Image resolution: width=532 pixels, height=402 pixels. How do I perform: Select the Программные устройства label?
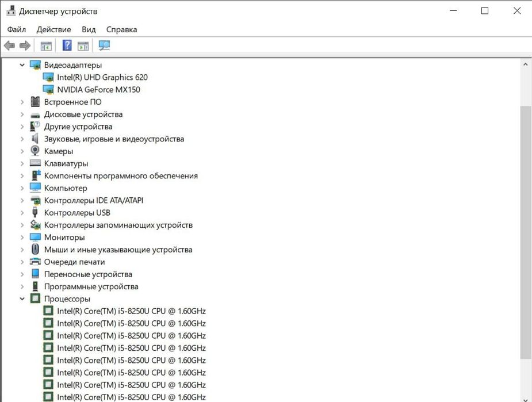point(91,286)
